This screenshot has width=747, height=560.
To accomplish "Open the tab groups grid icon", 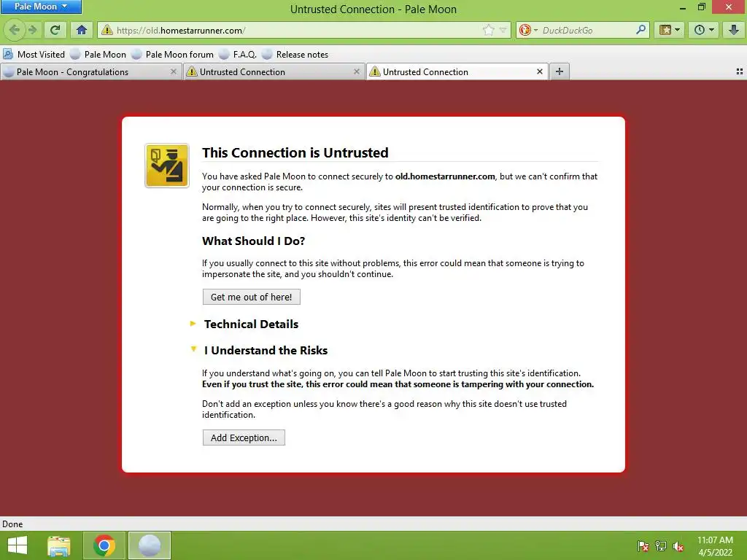I will point(739,71).
